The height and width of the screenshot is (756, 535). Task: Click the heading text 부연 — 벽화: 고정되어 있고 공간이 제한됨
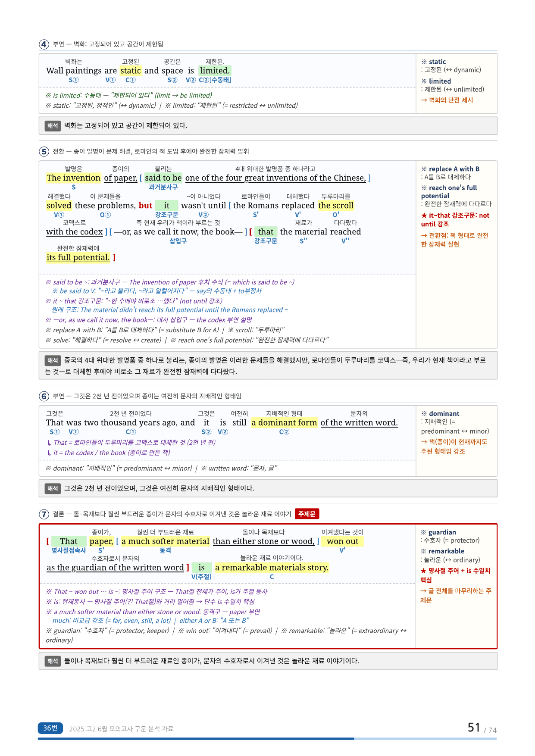pos(108,44)
